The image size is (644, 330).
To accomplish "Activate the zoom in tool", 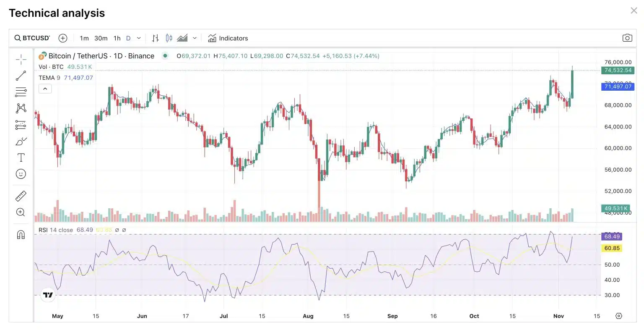I will point(21,212).
